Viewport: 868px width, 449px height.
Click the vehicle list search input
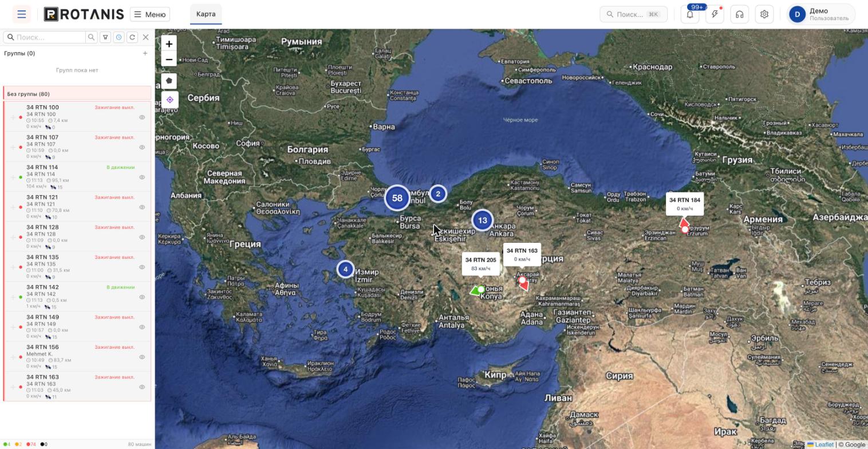pyautogui.click(x=45, y=37)
